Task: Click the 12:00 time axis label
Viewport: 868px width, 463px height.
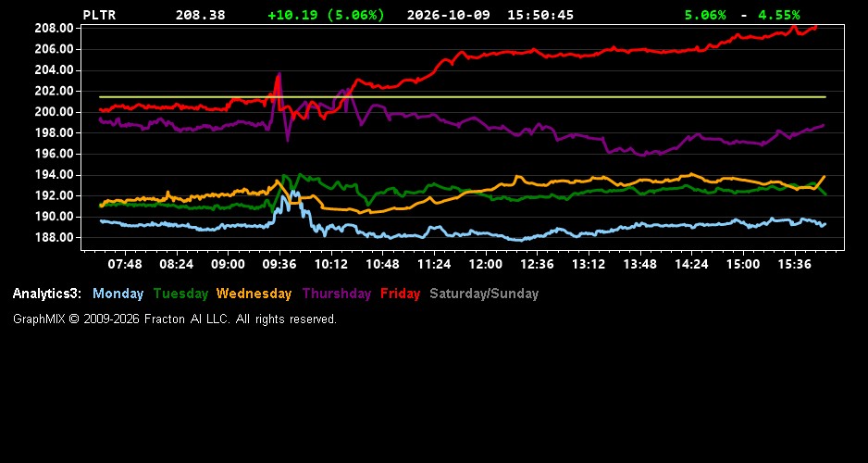Action: coord(486,264)
